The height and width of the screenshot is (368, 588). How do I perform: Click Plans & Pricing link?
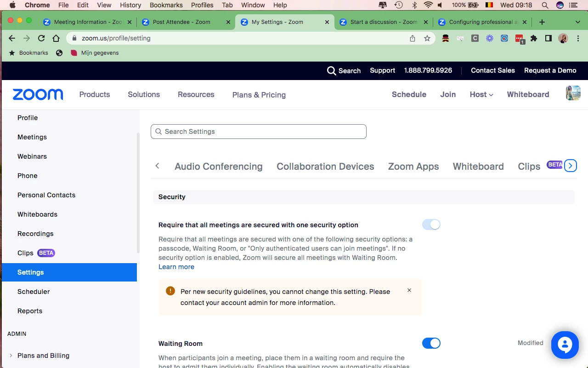click(259, 95)
